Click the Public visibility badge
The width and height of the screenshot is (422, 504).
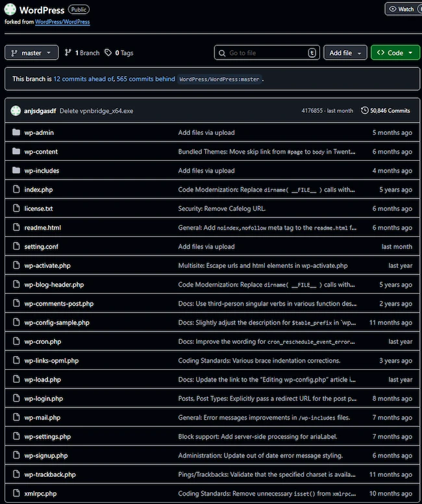tap(79, 9)
